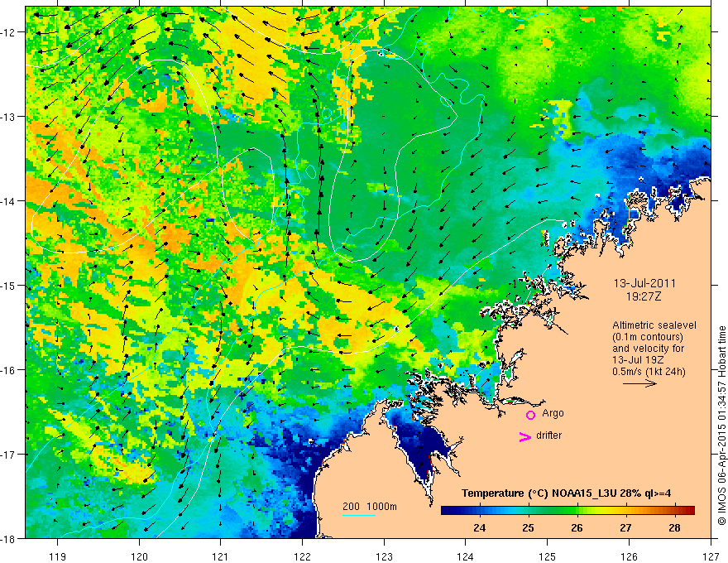
Task: Click the 'Temperature (°C) NOAA15_L3U 28% ql>=4' title
Action: pyautogui.click(x=567, y=493)
